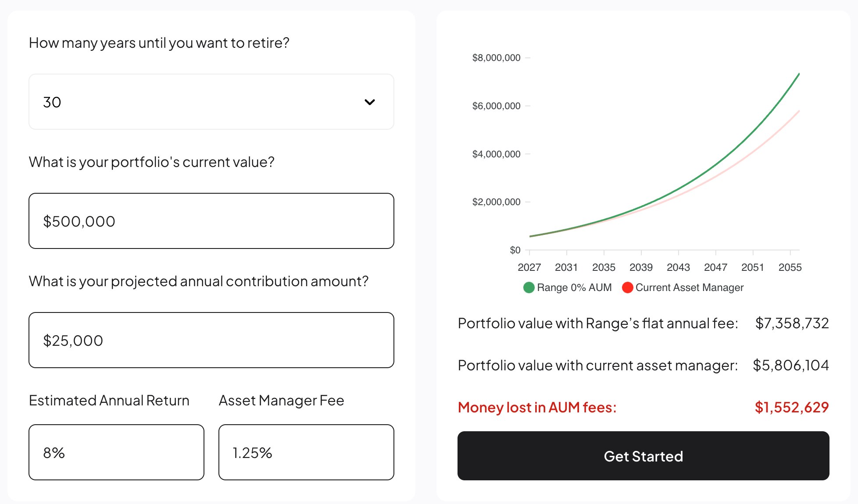Select the pink current asset manager curve endpoint
The image size is (858, 504).
pos(799,111)
